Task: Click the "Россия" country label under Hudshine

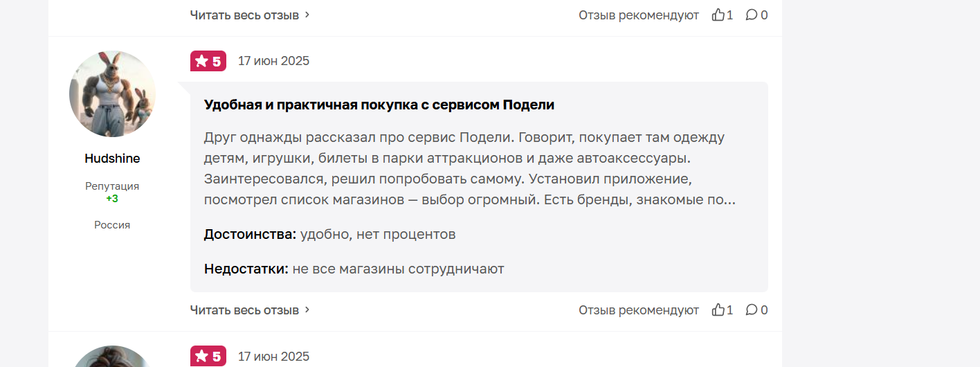Action: (x=112, y=225)
